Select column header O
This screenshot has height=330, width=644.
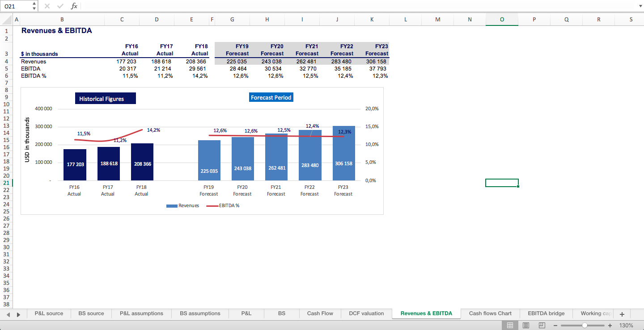[x=501, y=19]
